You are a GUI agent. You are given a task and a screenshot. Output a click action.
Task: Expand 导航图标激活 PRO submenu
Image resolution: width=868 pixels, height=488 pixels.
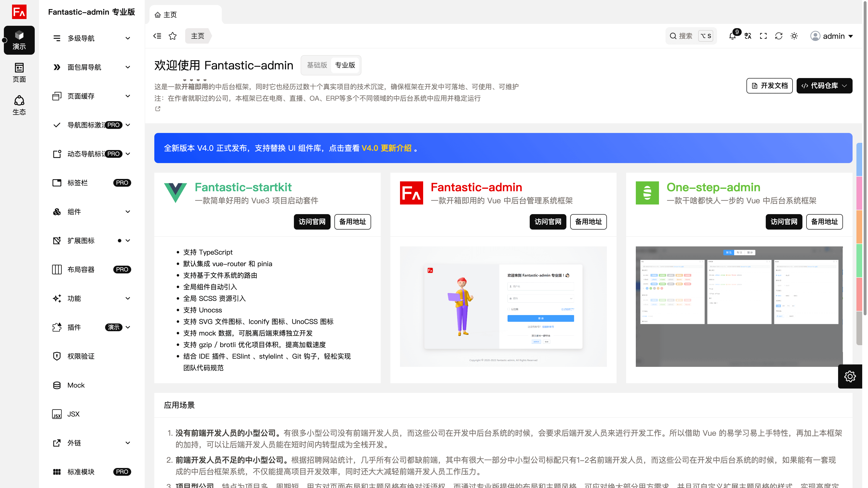click(92, 125)
